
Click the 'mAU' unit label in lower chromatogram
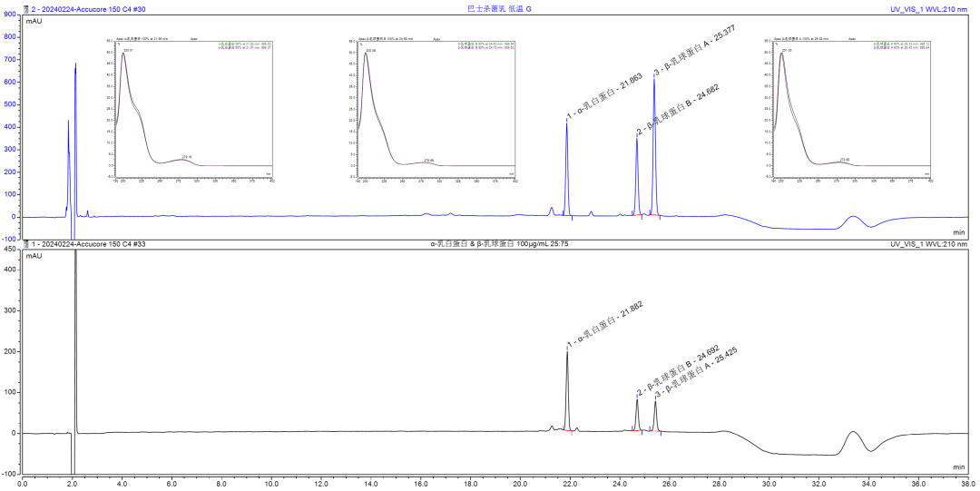(34, 256)
